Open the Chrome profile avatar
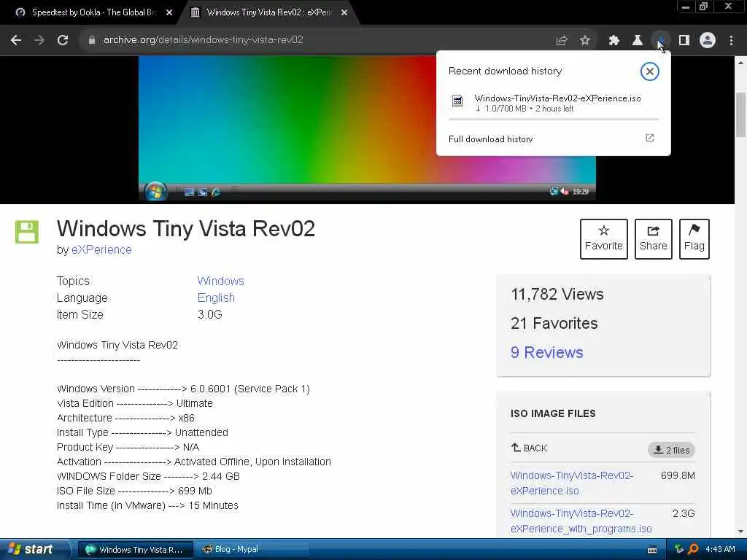The width and height of the screenshot is (747, 560). (x=708, y=41)
